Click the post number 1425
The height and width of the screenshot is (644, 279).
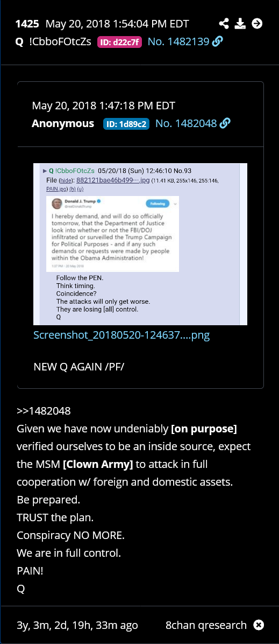click(27, 24)
